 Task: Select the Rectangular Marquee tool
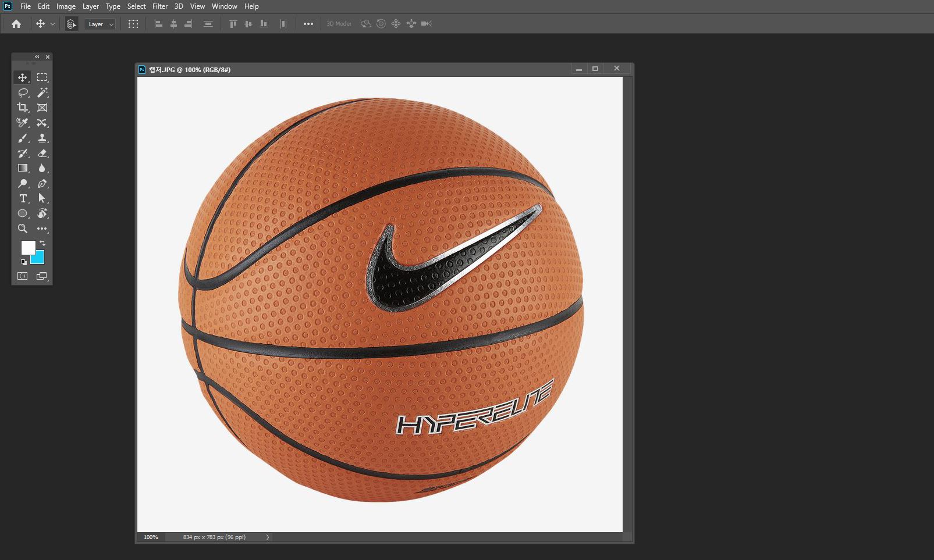click(x=42, y=77)
